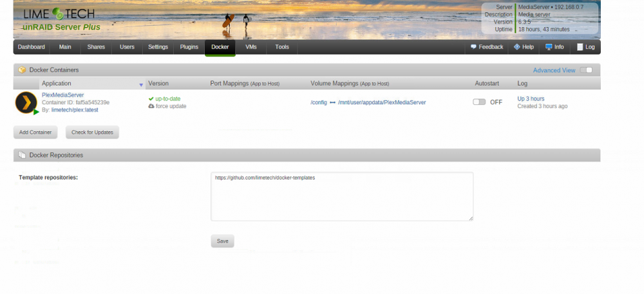Click the Docker Repositories section title

[x=56, y=155]
